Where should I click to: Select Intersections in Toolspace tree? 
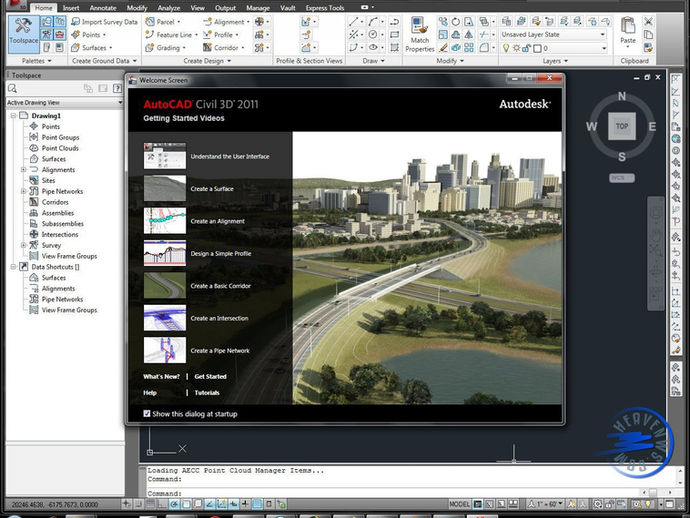pyautogui.click(x=59, y=235)
